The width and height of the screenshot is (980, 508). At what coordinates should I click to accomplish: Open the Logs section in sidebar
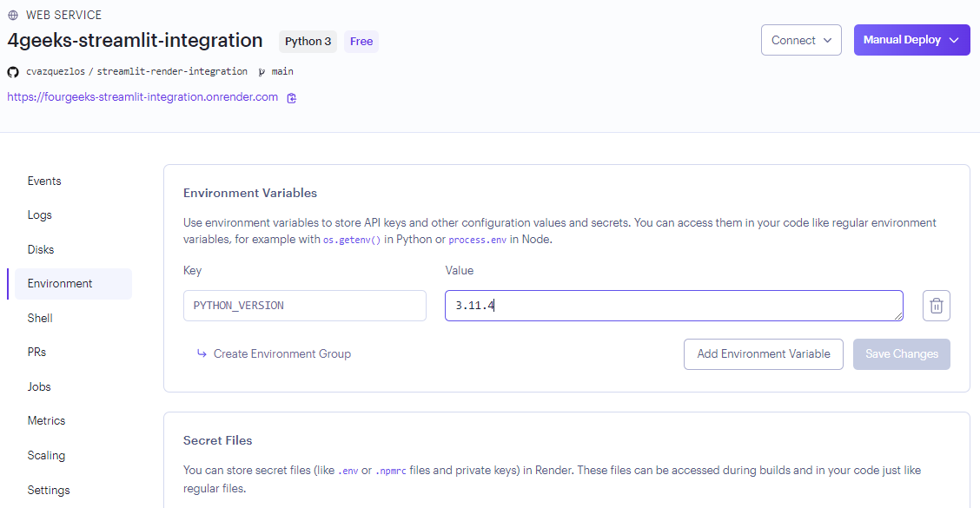tap(39, 215)
